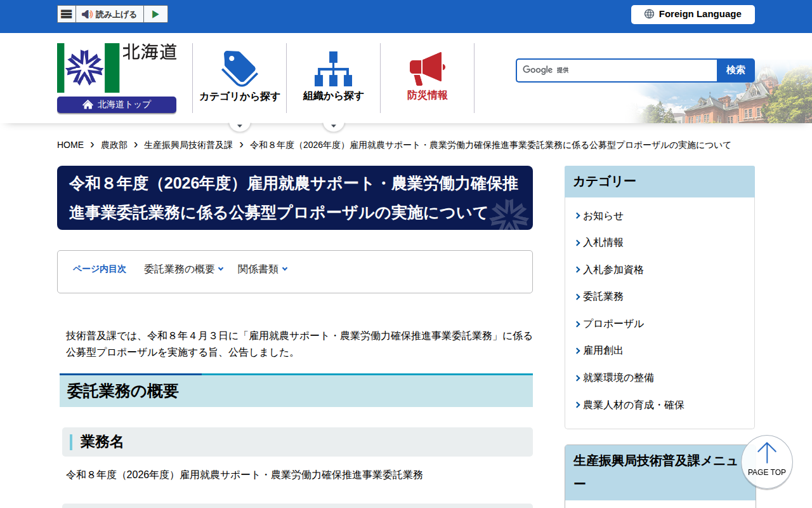Jump to 委託業務の概要 section in page index
Screen dimensions: 812x508
click(184, 269)
